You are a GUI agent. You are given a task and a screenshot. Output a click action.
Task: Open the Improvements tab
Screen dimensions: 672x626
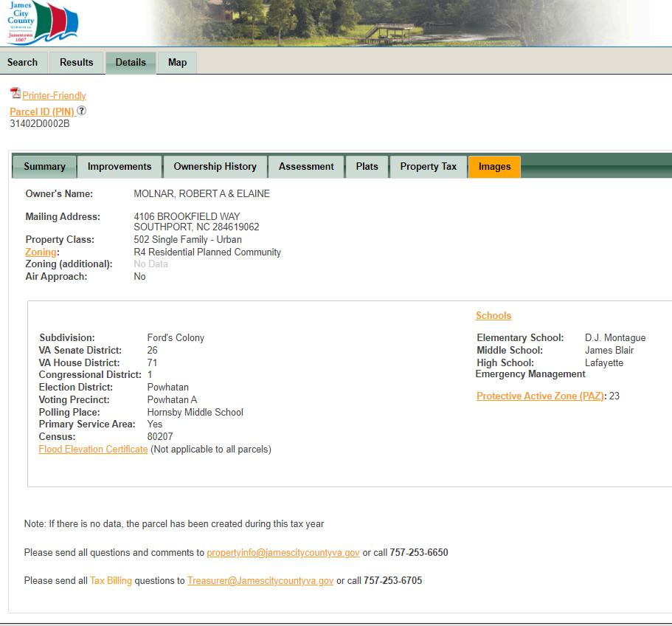(119, 166)
